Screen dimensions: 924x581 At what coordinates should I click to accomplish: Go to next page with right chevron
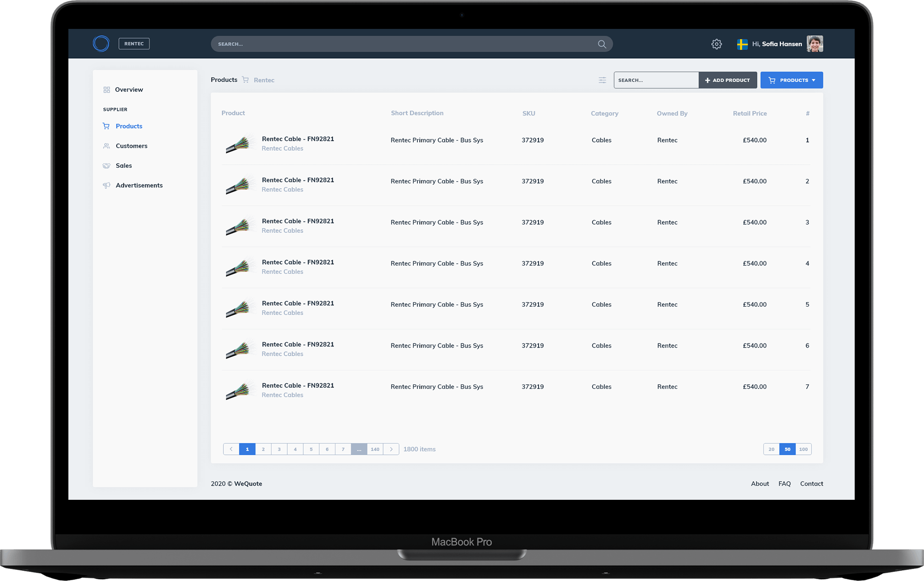coord(391,449)
